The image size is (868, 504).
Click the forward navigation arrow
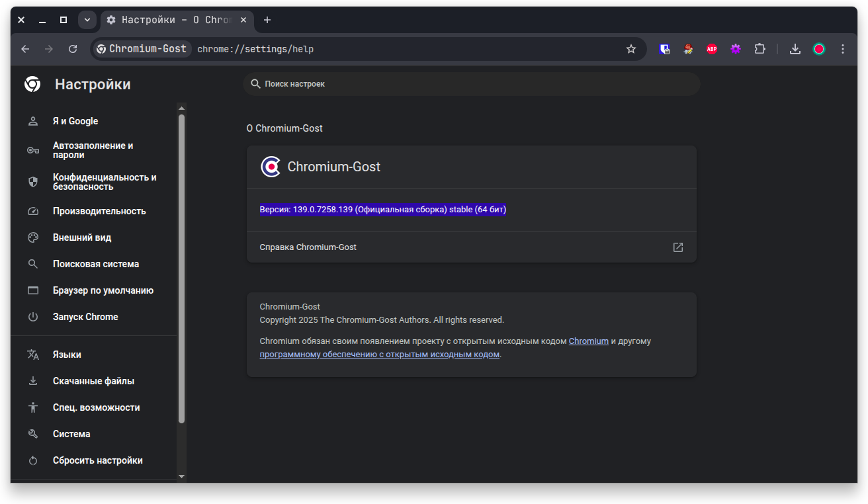pyautogui.click(x=49, y=49)
